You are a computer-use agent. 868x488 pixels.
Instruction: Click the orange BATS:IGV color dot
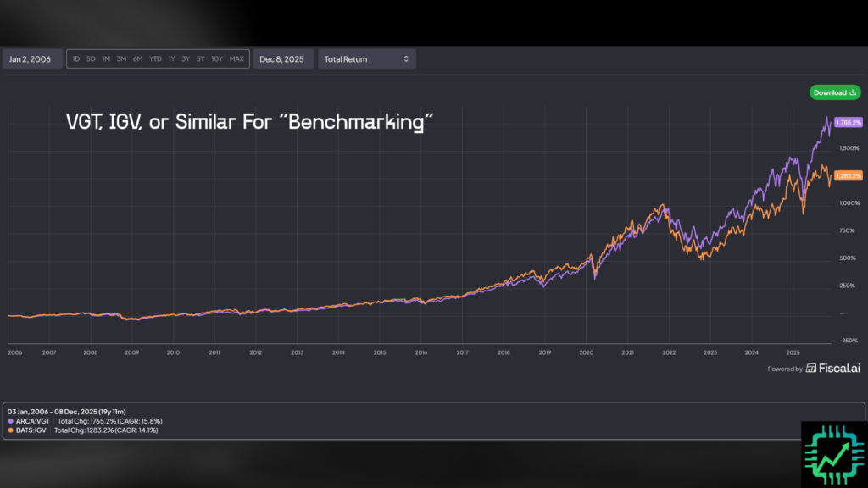coord(10,430)
